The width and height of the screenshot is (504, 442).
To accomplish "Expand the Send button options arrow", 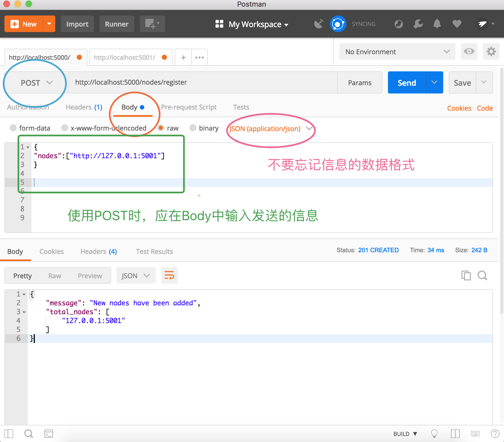I will [x=434, y=82].
